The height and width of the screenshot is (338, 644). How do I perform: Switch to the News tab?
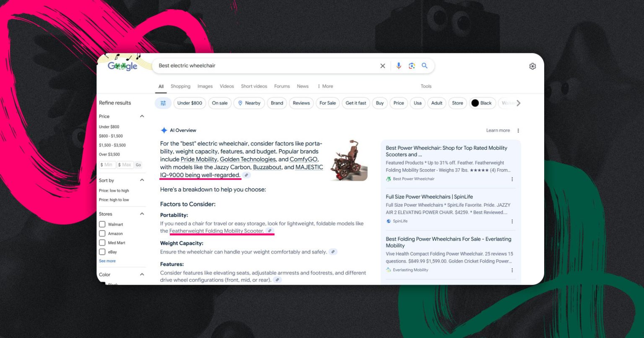click(303, 86)
